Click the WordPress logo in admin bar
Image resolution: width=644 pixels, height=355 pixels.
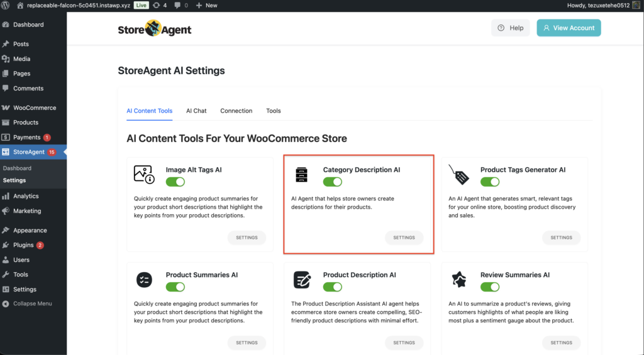pos(6,5)
